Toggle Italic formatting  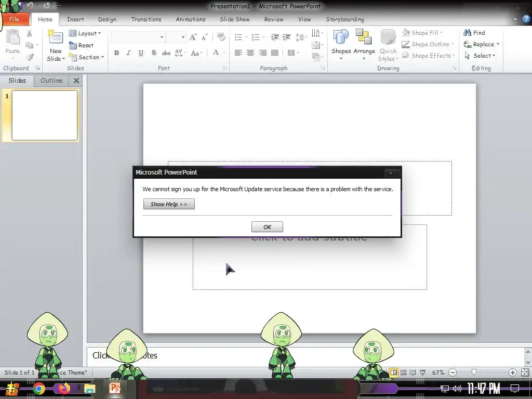click(128, 53)
